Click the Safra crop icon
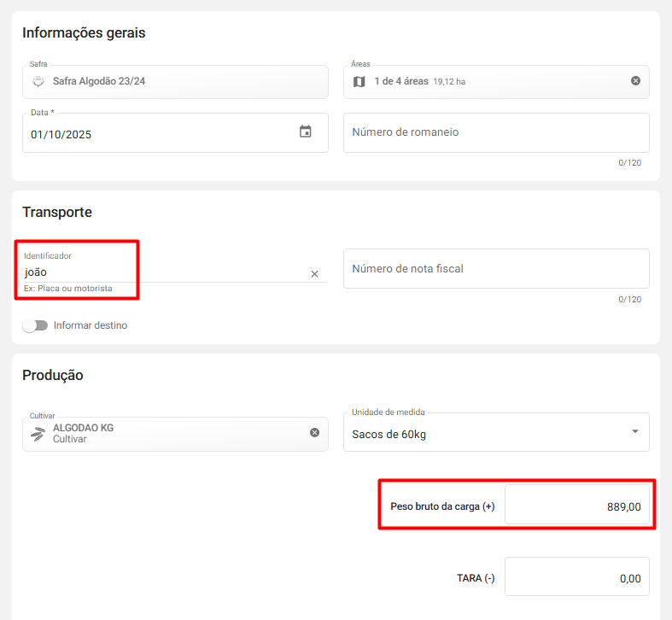 coord(38,82)
